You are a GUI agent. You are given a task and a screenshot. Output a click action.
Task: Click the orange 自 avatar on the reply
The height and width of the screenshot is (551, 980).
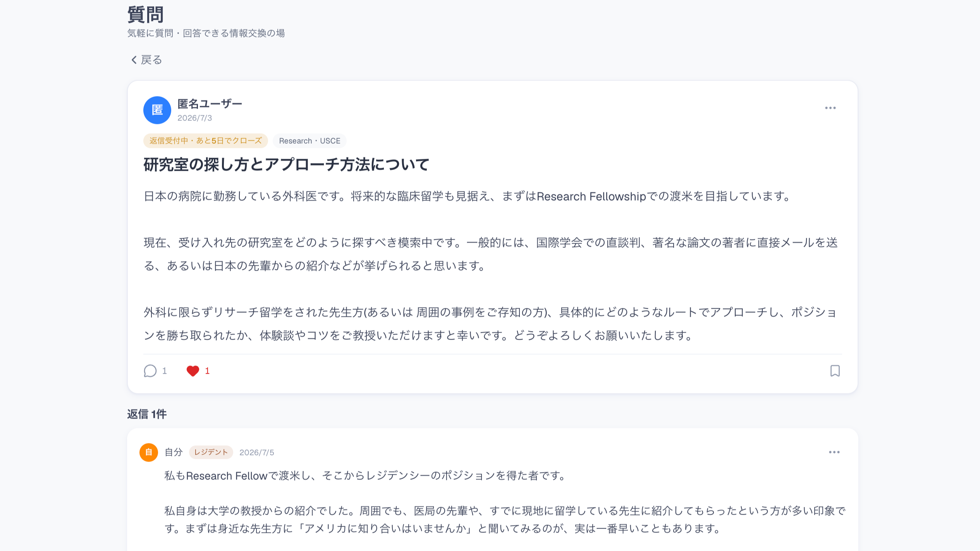(x=149, y=452)
